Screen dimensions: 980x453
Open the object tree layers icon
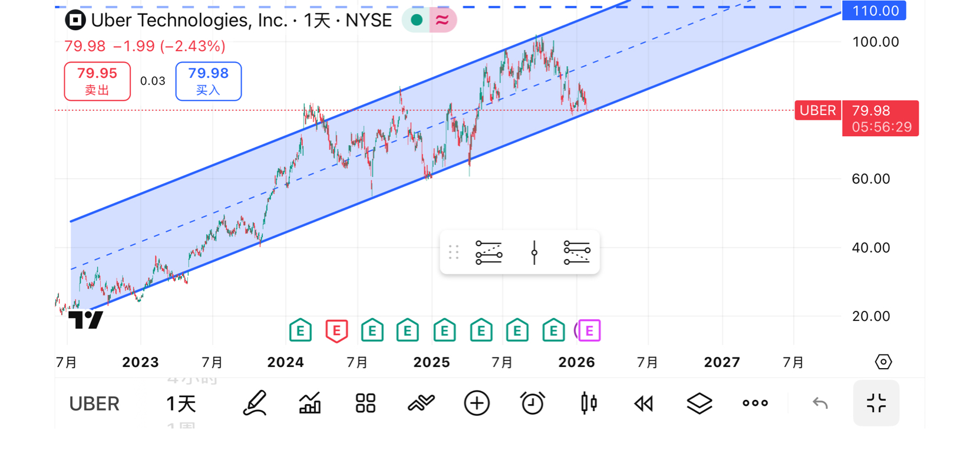[699, 403]
